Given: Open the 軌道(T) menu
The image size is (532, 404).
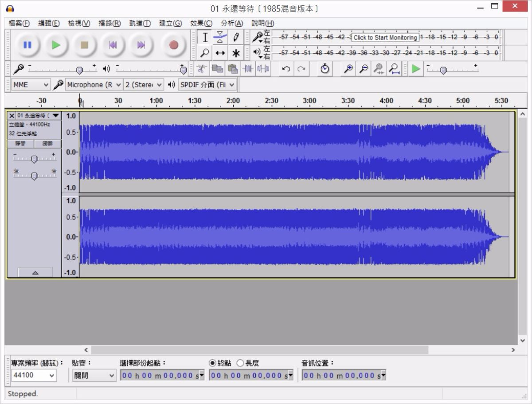Looking at the screenshot, I should coord(140,23).
